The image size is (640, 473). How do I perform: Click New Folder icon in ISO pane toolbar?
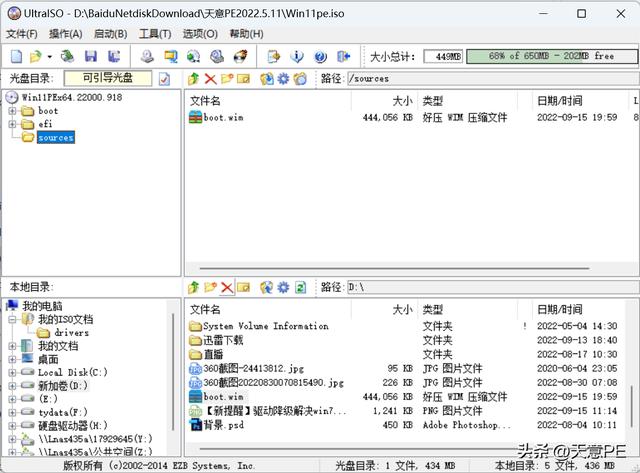pos(227,78)
